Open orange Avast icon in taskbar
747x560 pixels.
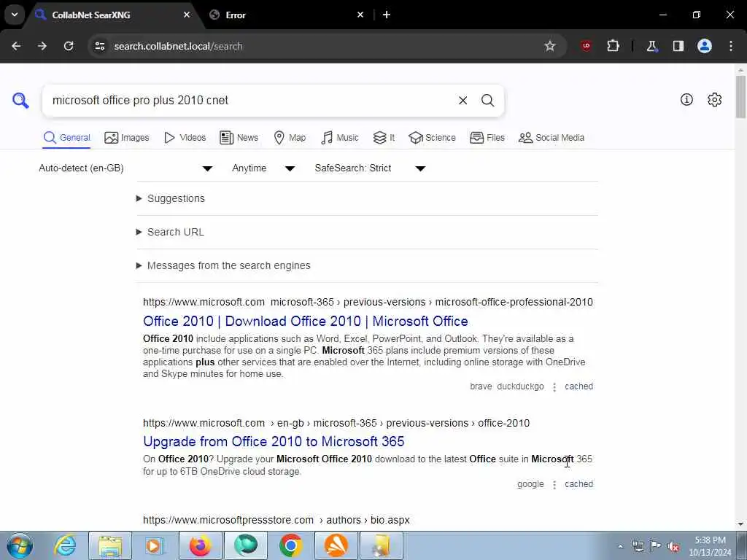(336, 545)
